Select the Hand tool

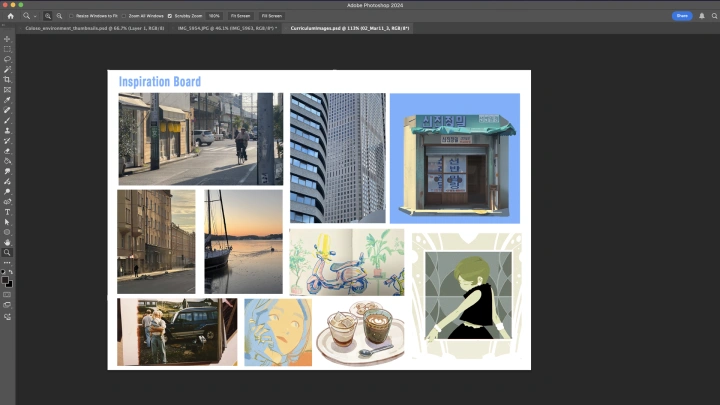click(7, 242)
